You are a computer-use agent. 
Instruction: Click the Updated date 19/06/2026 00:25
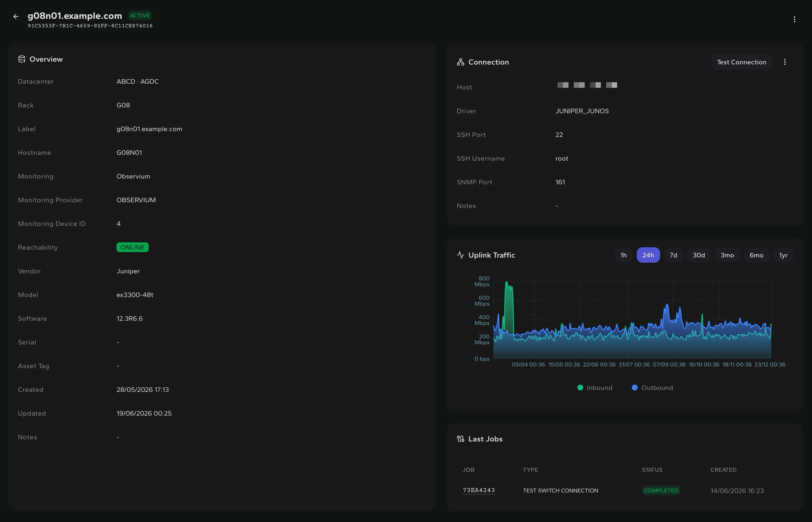point(144,414)
